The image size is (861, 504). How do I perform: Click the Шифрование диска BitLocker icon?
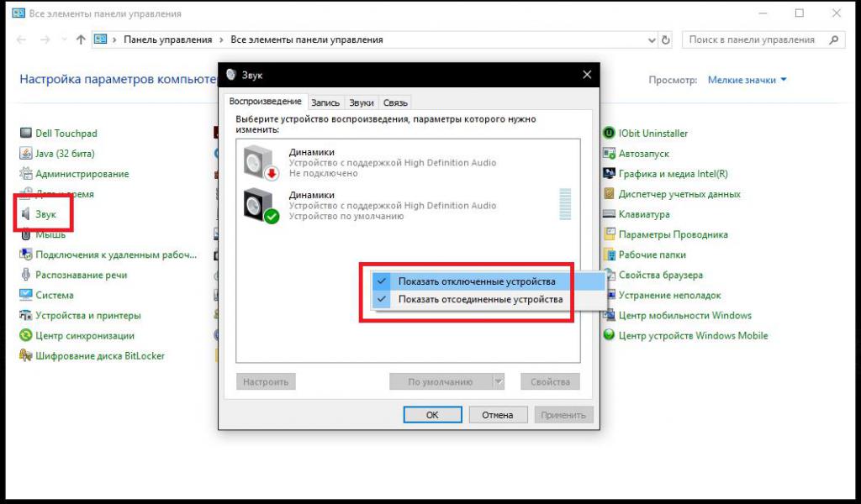pos(26,356)
